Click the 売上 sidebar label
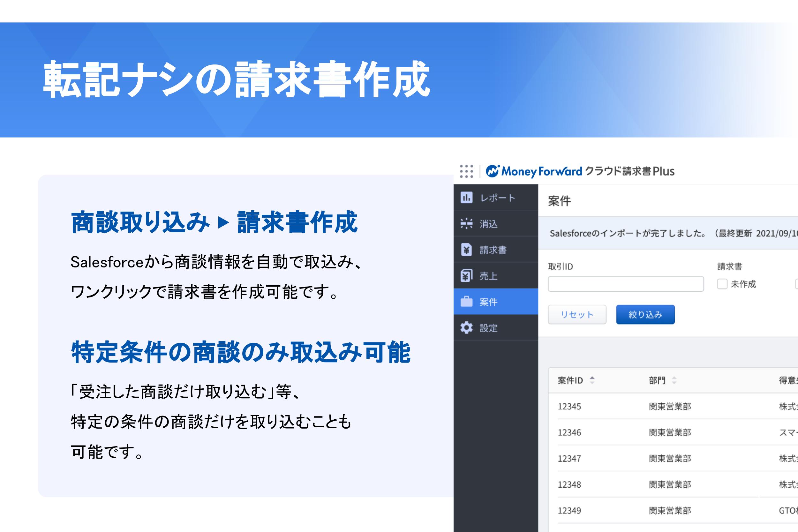This screenshot has width=798, height=532. (489, 276)
